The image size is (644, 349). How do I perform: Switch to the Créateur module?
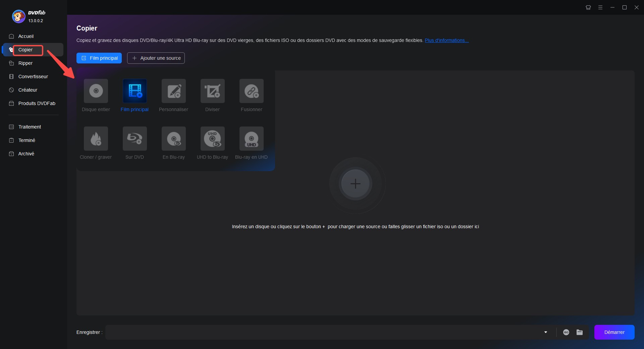[33, 90]
